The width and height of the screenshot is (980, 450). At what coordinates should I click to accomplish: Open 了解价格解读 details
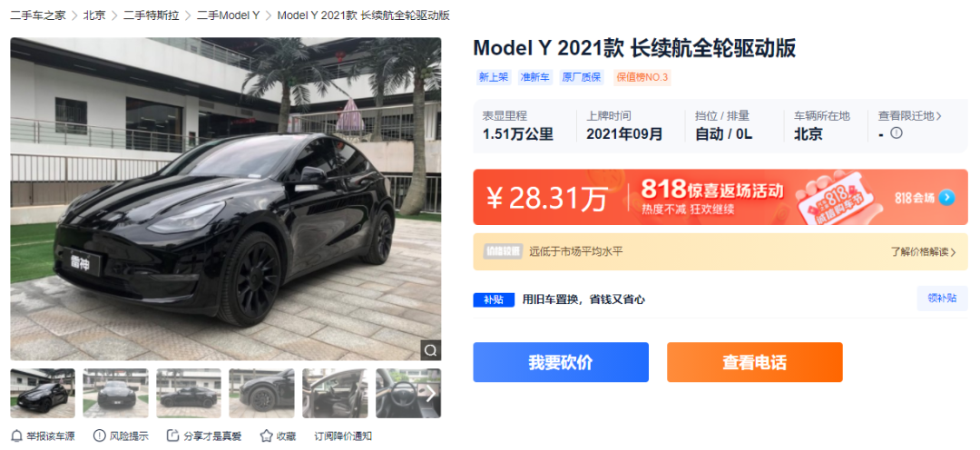(924, 252)
